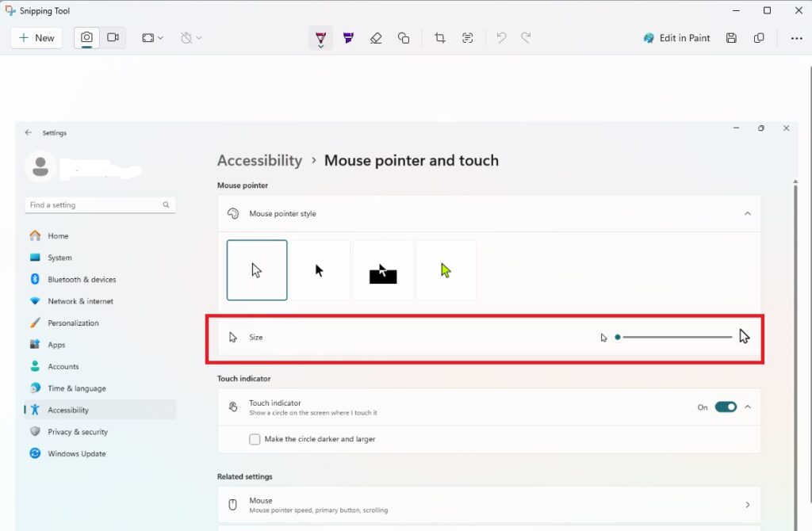Screen dimensions: 812x531
Task: Open the Shapes tool
Action: coord(404,37)
